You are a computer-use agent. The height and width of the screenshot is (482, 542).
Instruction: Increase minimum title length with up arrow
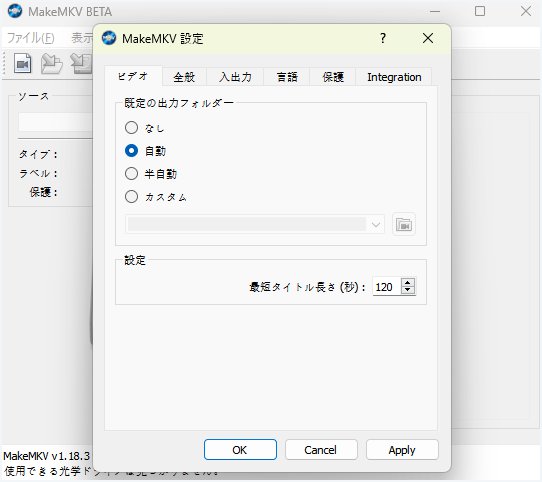tap(408, 282)
